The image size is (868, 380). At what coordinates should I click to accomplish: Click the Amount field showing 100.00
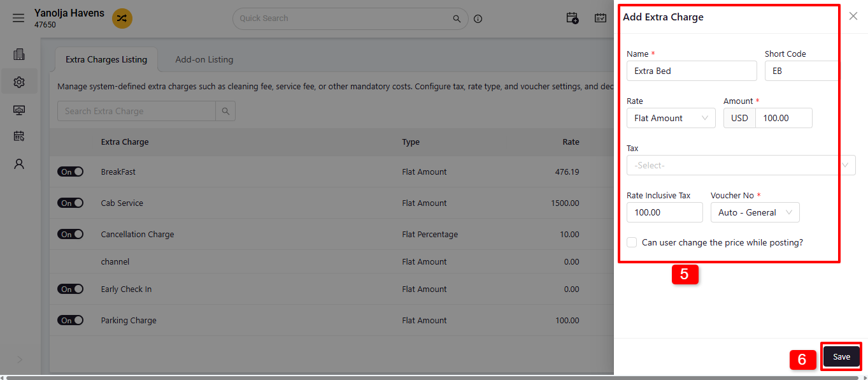click(x=783, y=118)
